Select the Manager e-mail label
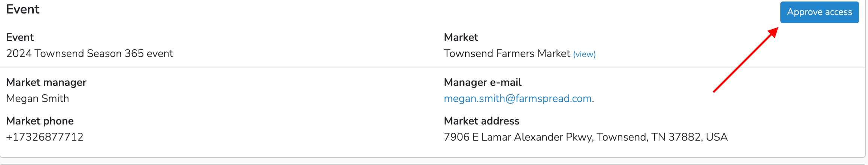868x165 pixels. [483, 82]
